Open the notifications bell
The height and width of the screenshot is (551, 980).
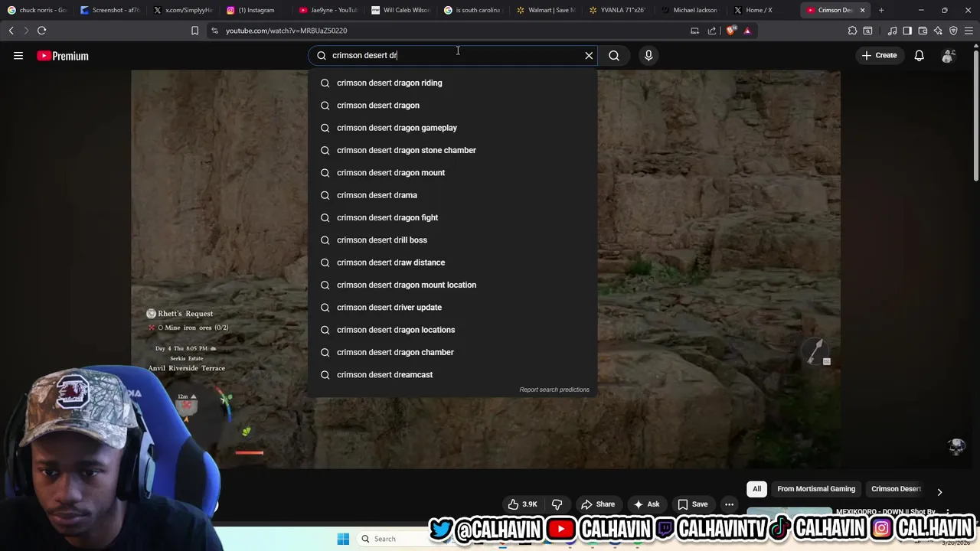919,55
